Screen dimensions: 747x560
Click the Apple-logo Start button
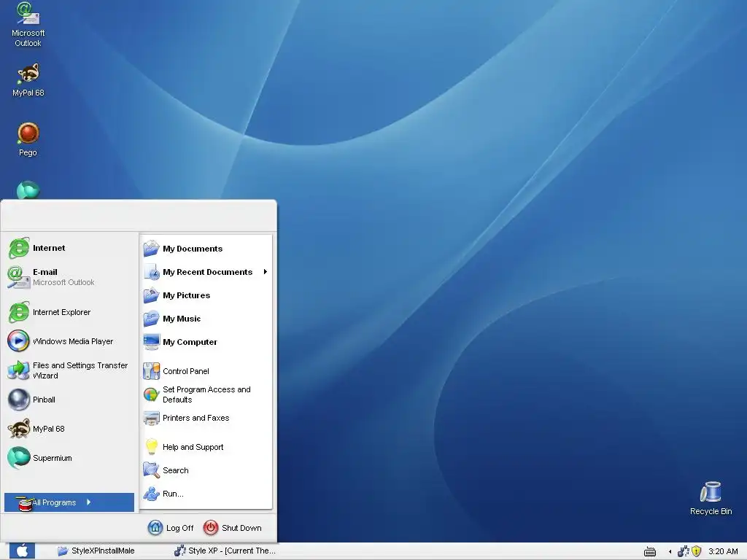tap(22, 551)
